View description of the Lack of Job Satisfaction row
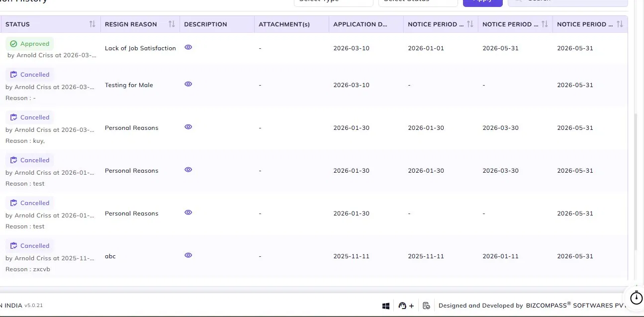644x317 pixels. pyautogui.click(x=188, y=47)
